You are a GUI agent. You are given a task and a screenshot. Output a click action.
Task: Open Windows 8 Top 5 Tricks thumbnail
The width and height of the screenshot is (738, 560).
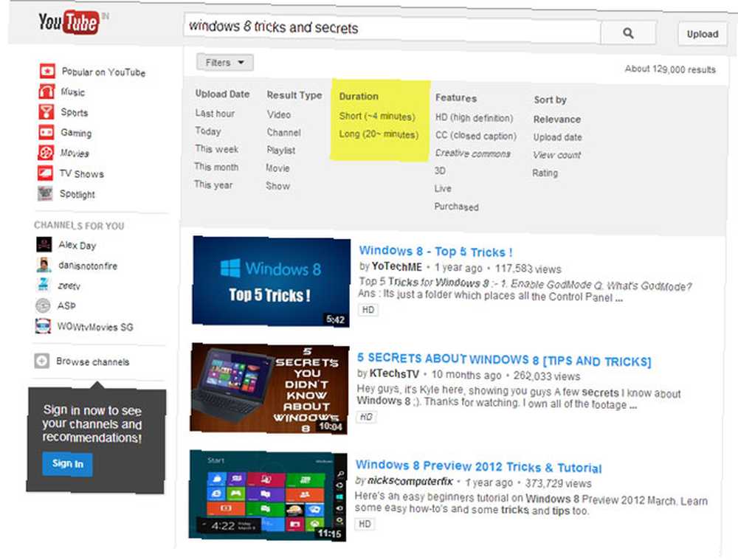271,281
